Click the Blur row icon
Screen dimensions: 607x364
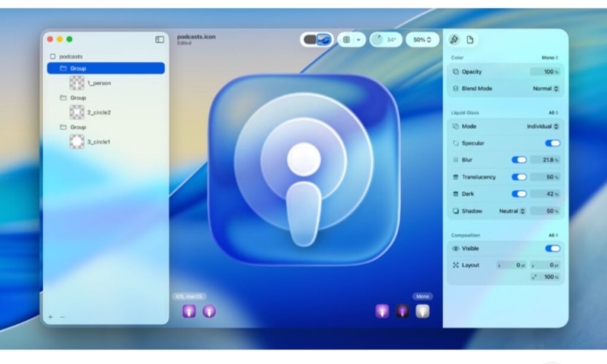[x=456, y=159]
